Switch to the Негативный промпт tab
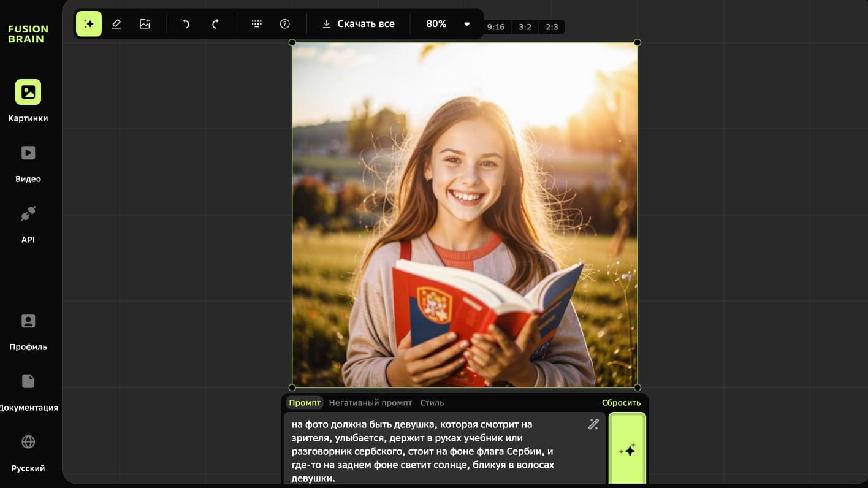 click(x=370, y=403)
